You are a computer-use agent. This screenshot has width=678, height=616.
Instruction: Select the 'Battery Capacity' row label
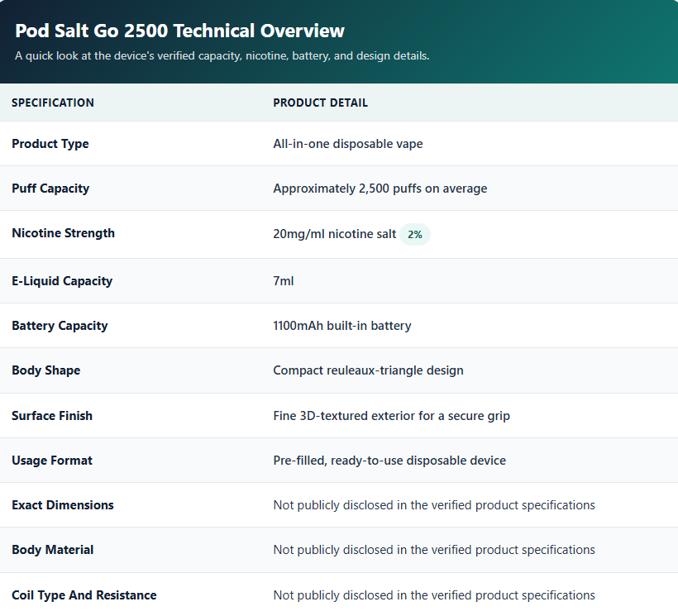tap(60, 326)
